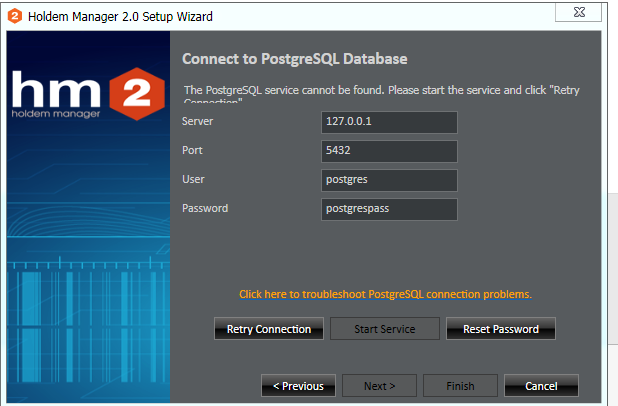Screen dimensions: 618x406
Task: Click the Next button
Action: pyautogui.click(x=379, y=386)
